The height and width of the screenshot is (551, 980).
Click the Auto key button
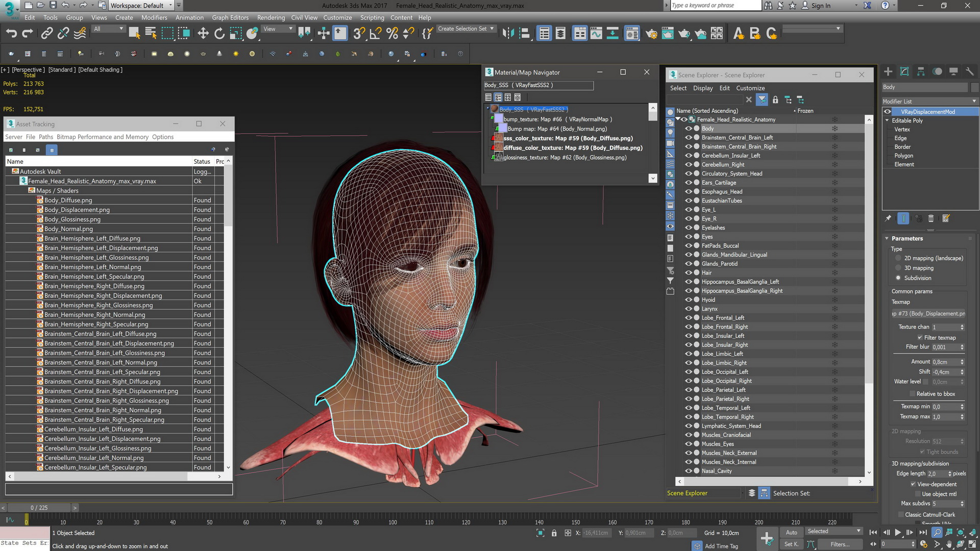click(x=791, y=532)
